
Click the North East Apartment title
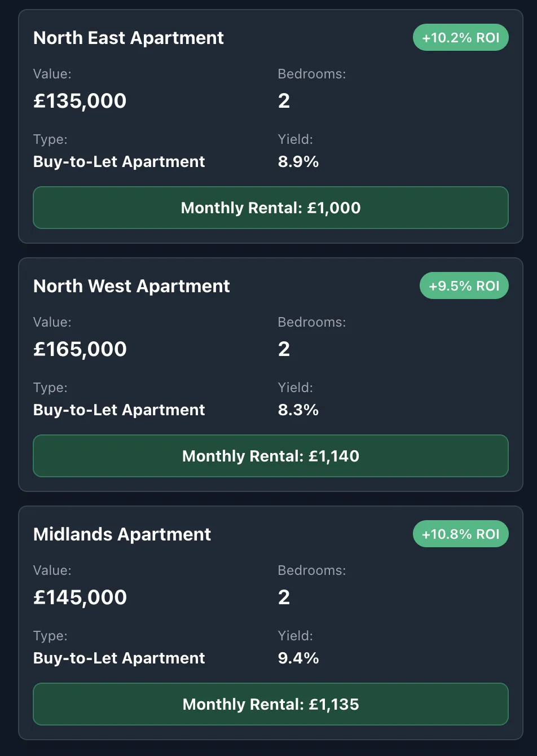pos(129,38)
